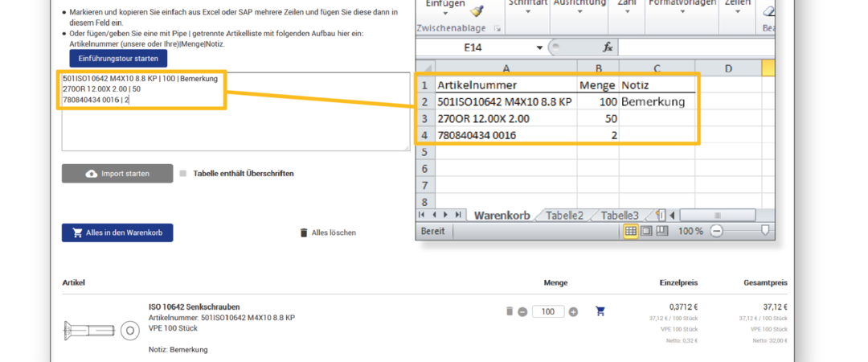Click the quantity field showing 100
The image size is (868, 362).
tap(548, 311)
